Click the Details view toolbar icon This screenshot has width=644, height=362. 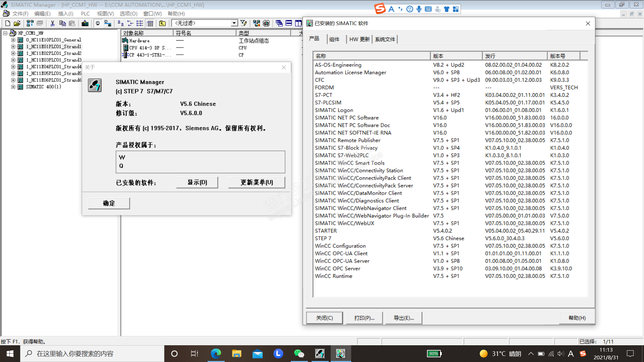(x=150, y=23)
